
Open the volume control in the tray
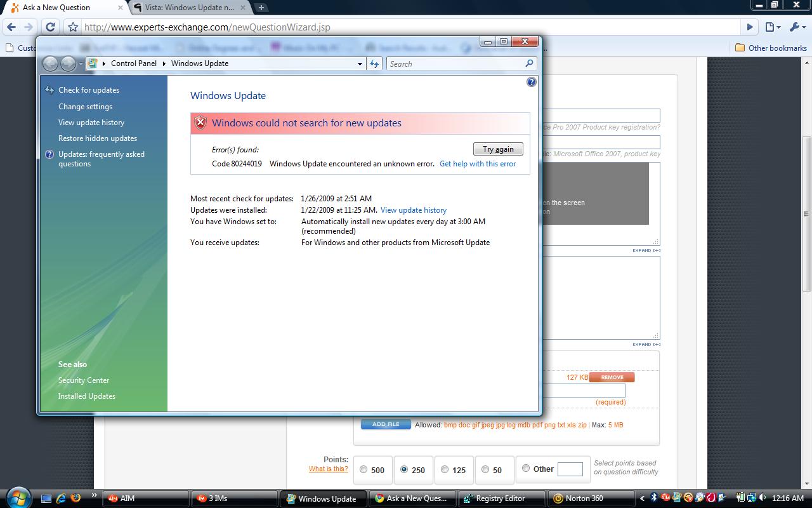[763, 498]
